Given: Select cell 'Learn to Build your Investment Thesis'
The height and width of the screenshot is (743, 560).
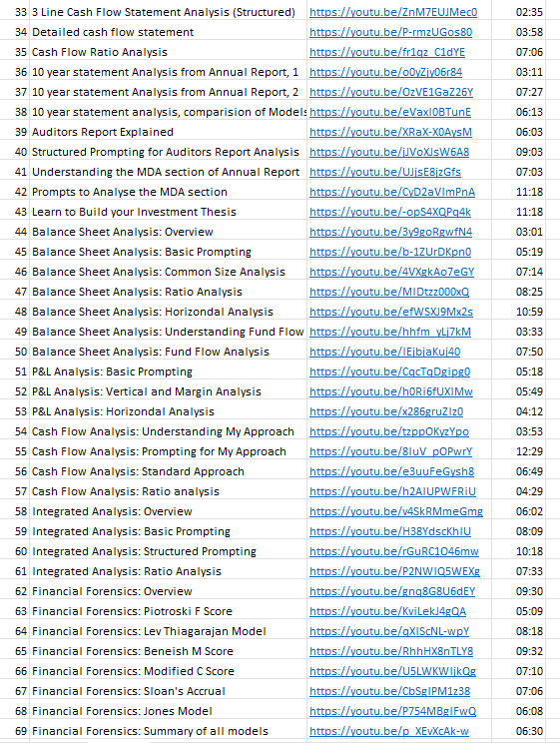Looking at the screenshot, I should click(x=168, y=212).
